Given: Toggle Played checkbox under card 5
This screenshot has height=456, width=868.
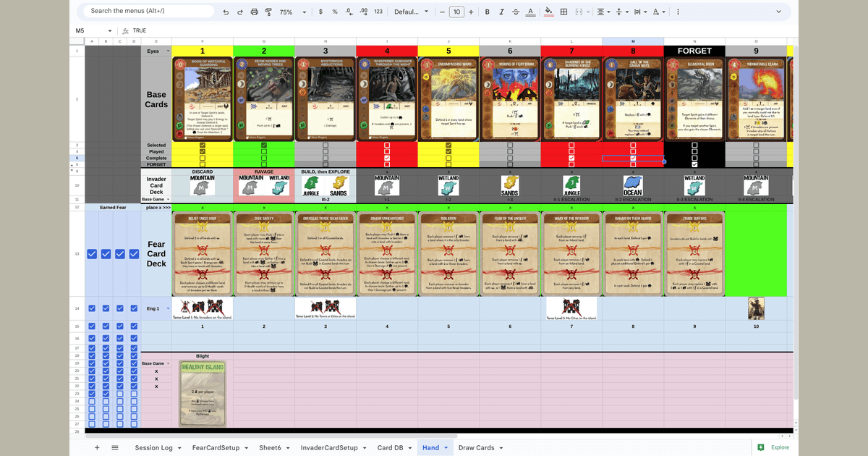Looking at the screenshot, I should click(448, 151).
